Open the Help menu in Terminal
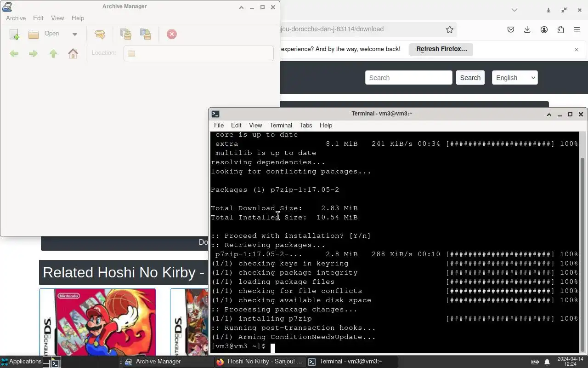This screenshot has height=368, width=588. click(326, 125)
